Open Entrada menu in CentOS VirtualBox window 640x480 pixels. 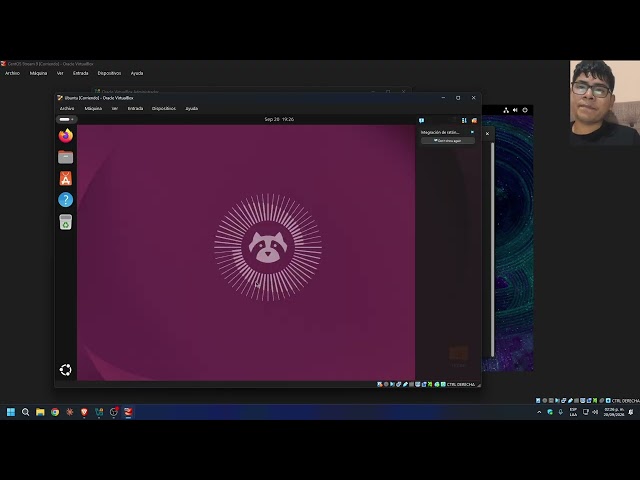pyautogui.click(x=80, y=73)
